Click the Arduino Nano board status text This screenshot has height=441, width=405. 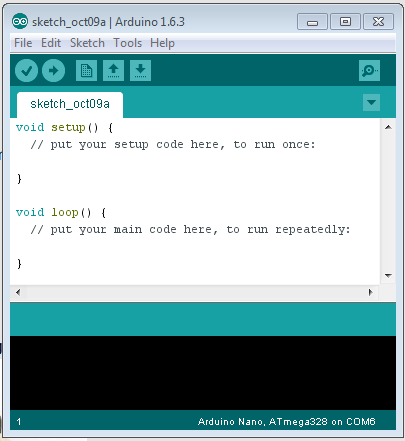coord(286,422)
